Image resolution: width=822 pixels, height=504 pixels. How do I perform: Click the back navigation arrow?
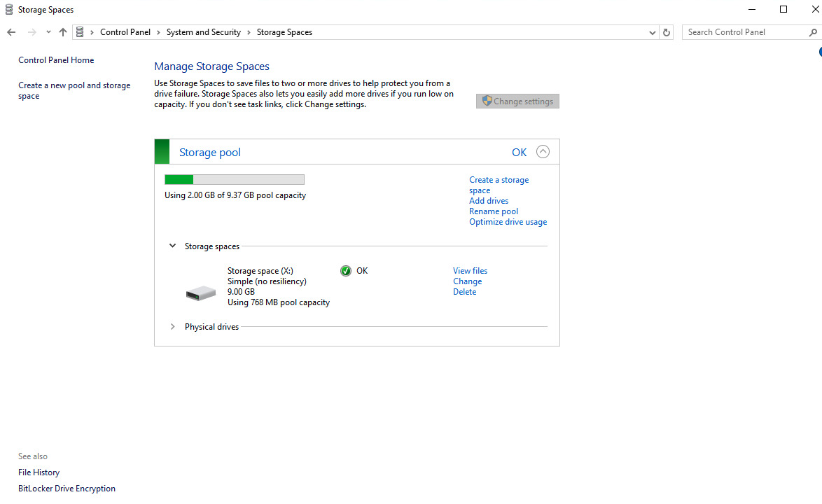[11, 32]
